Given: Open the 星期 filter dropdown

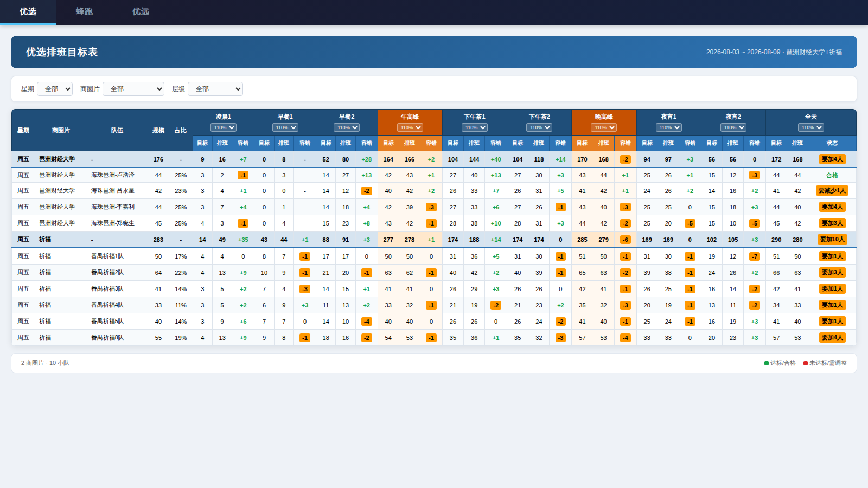Looking at the screenshot, I should 55,89.
